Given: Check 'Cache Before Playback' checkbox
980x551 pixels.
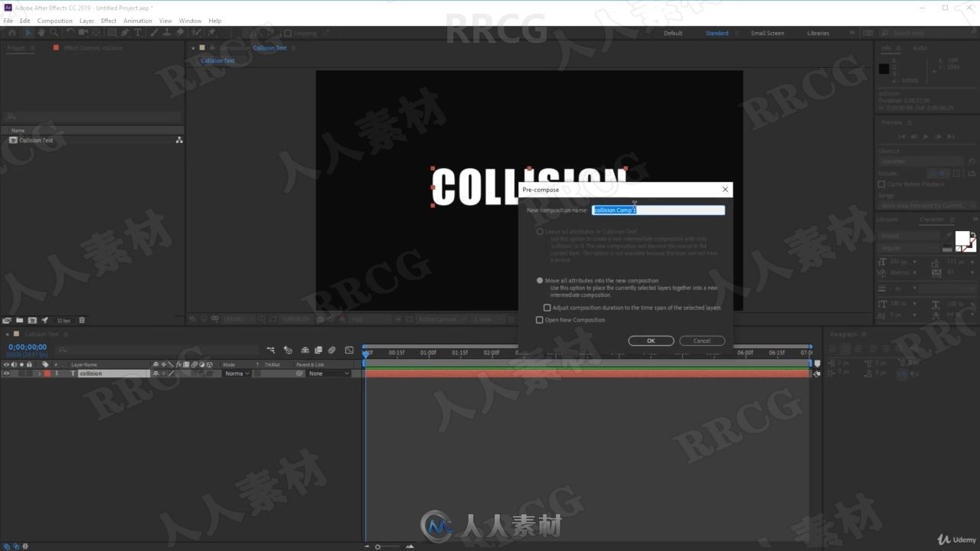Looking at the screenshot, I should (882, 184).
